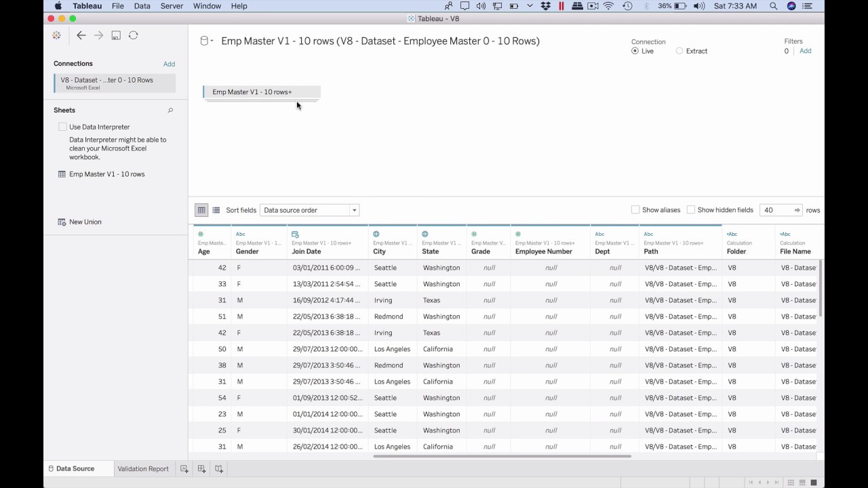Viewport: 868px width, 488px height.
Task: Click the data source cylinder icon beside the title
Action: point(203,41)
